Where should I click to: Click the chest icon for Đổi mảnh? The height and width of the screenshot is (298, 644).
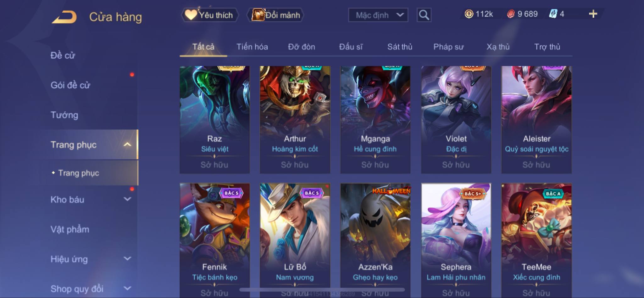[x=258, y=15]
